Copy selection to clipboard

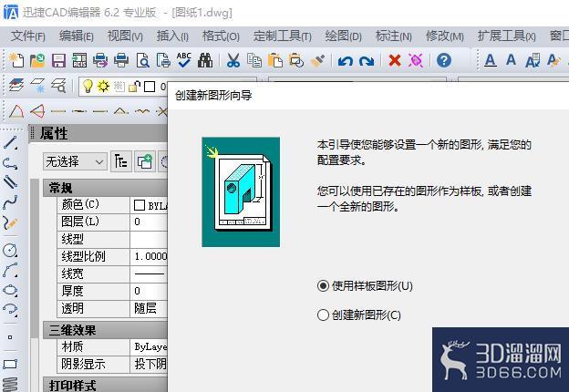254,60
